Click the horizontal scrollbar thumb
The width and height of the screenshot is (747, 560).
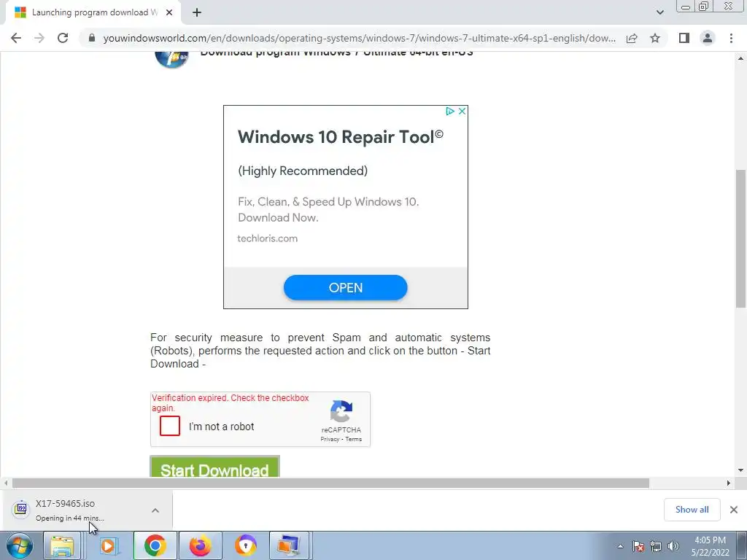click(330, 483)
